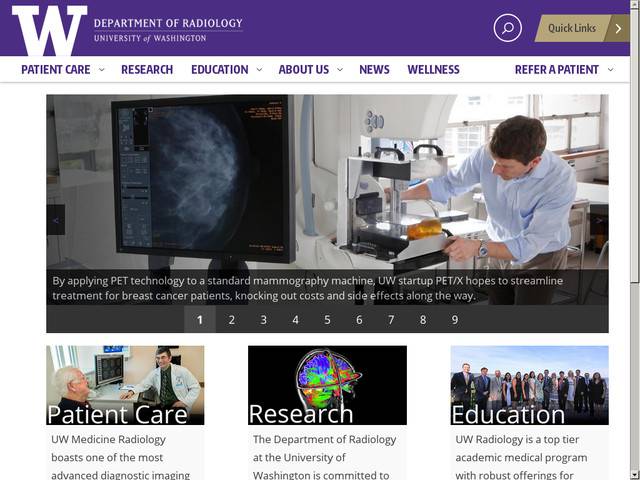640x480 pixels.
Task: Select carousel slide 7
Action: tap(391, 320)
